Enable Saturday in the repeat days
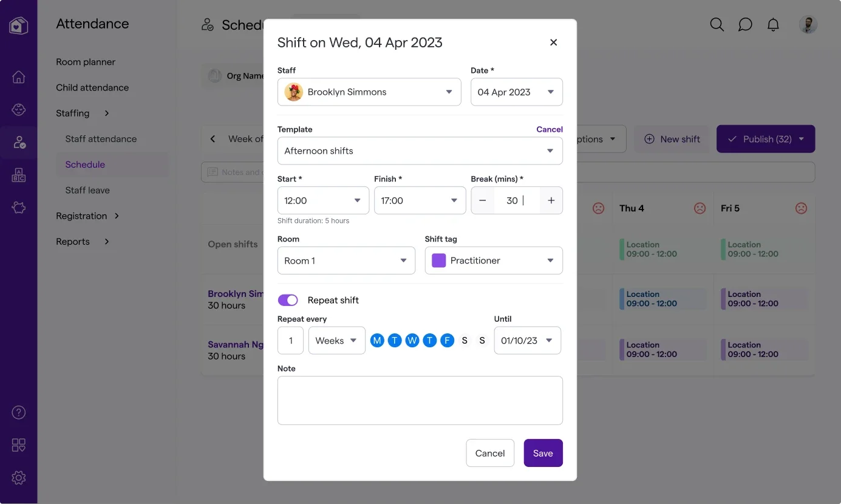 (465, 340)
